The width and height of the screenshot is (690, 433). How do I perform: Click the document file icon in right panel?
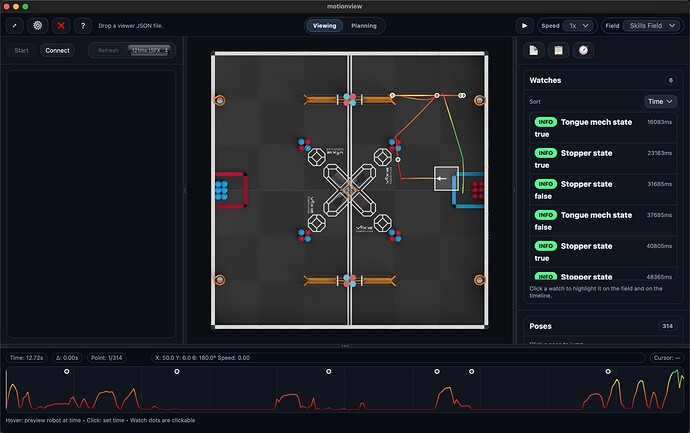coord(533,50)
